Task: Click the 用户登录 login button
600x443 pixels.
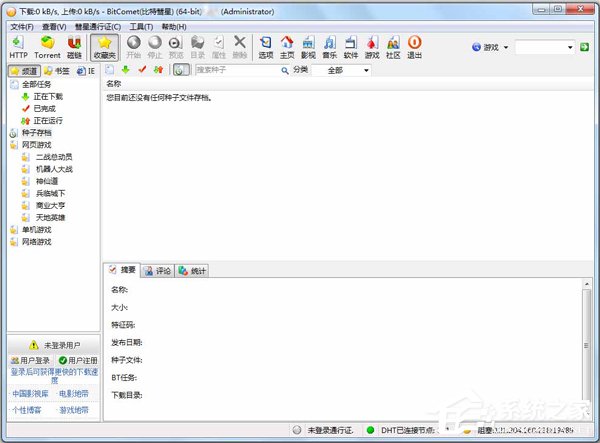Action: [29, 360]
